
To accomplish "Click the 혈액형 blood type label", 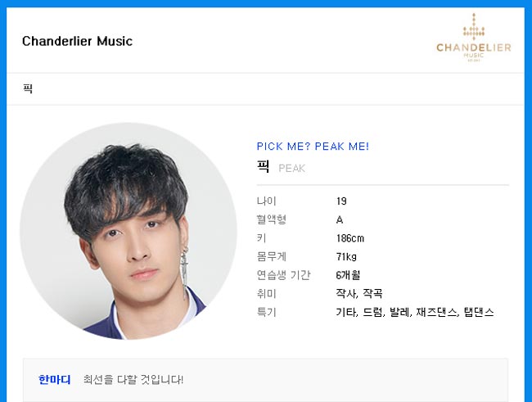I will click(272, 219).
